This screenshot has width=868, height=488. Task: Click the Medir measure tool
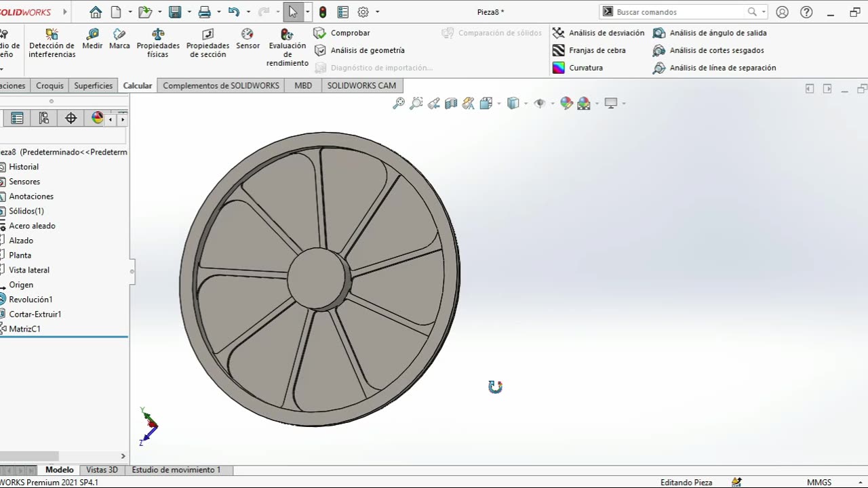(x=92, y=39)
